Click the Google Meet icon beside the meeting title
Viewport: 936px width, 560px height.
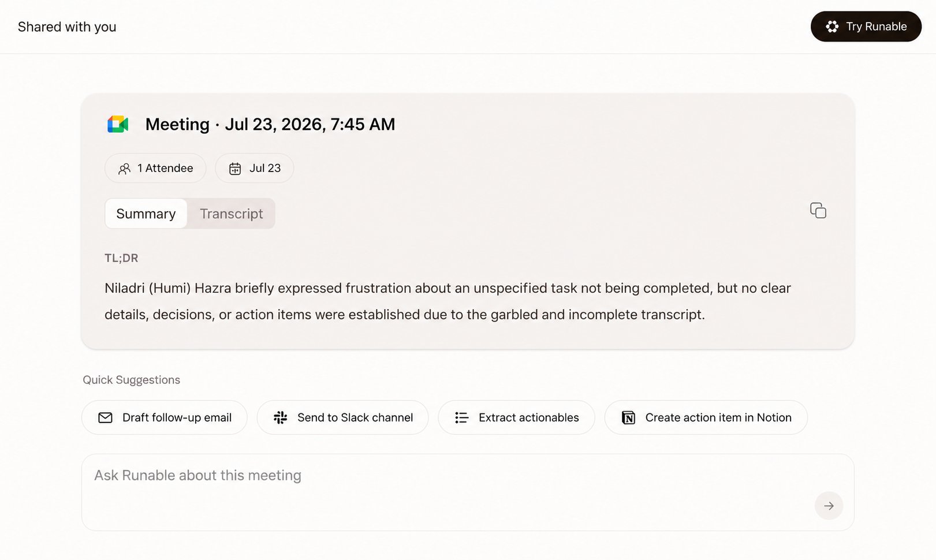pos(118,124)
